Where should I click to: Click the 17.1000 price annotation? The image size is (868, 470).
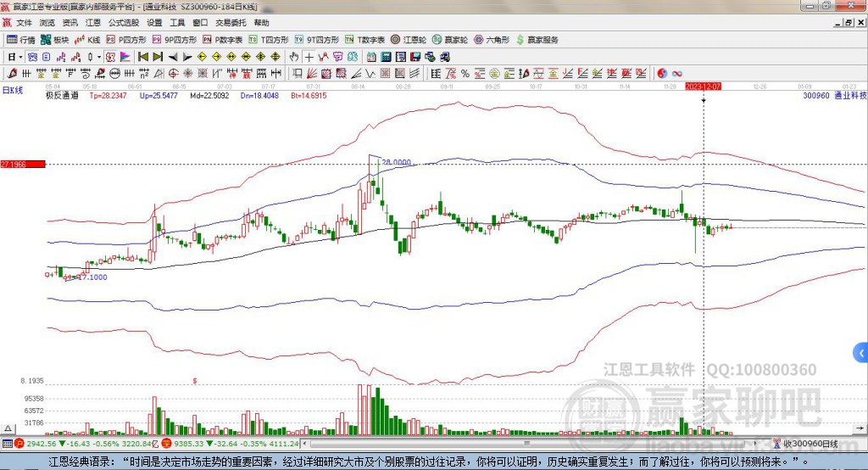point(92,277)
